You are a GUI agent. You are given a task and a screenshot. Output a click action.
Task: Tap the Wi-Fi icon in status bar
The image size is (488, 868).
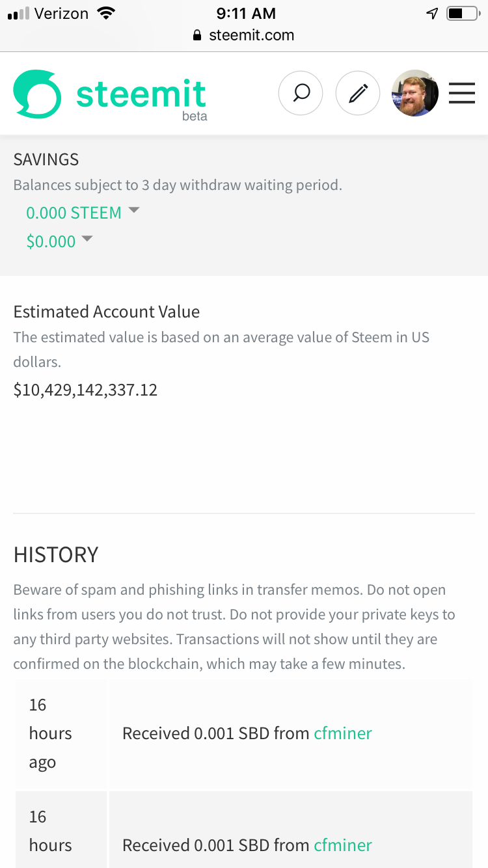pos(104,13)
